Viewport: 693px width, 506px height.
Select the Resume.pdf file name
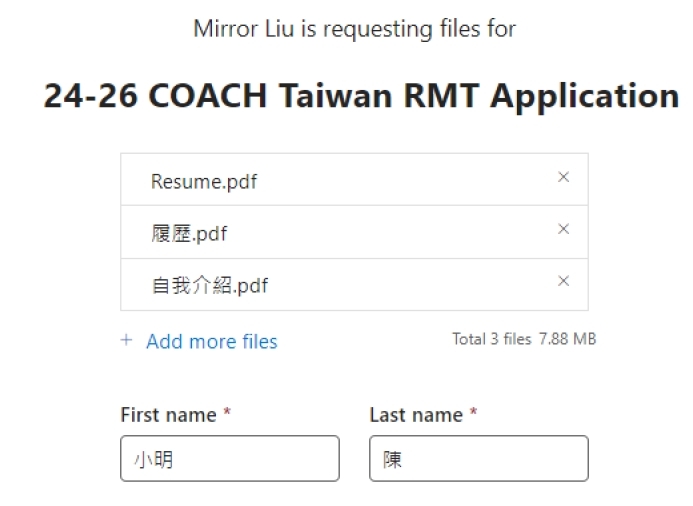pyautogui.click(x=204, y=182)
